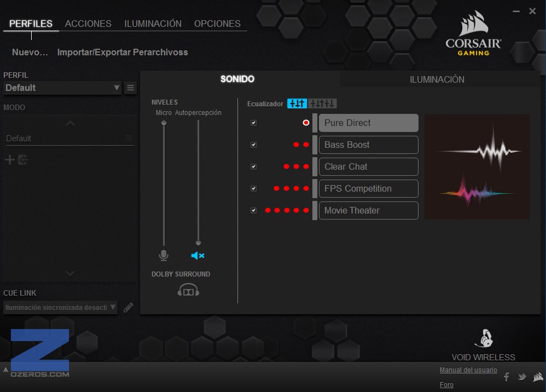Viewport: 546px width, 392px height.
Task: Edit CUE Link with pencil icon
Action: point(128,307)
